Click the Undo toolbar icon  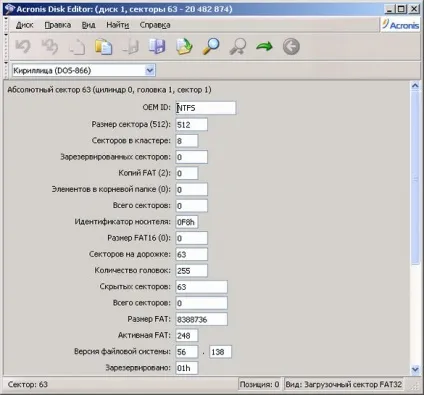point(23,46)
